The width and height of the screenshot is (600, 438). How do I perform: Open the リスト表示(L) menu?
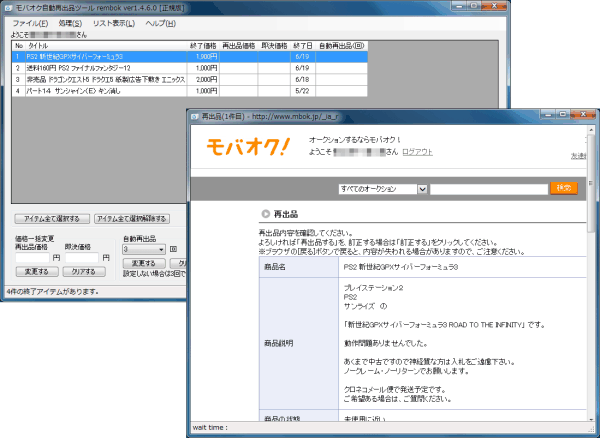pos(114,23)
